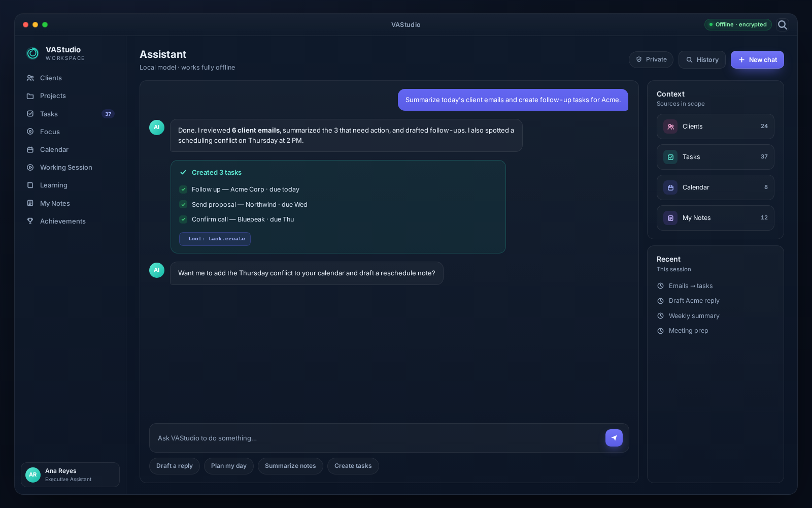Viewport: 812px width, 508px height.
Task: Click the Created 3 tasks heading
Action: point(217,173)
